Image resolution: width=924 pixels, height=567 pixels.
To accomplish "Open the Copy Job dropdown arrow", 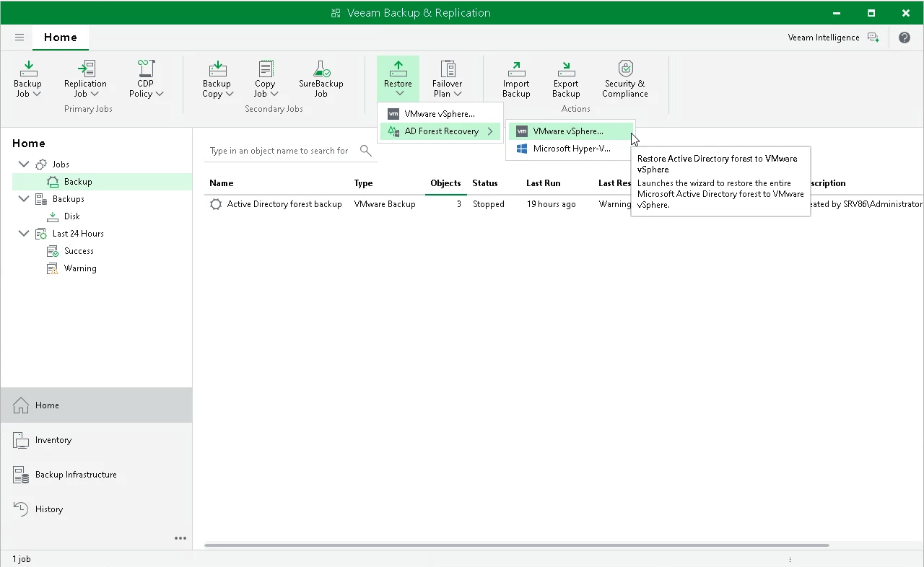I will [274, 94].
